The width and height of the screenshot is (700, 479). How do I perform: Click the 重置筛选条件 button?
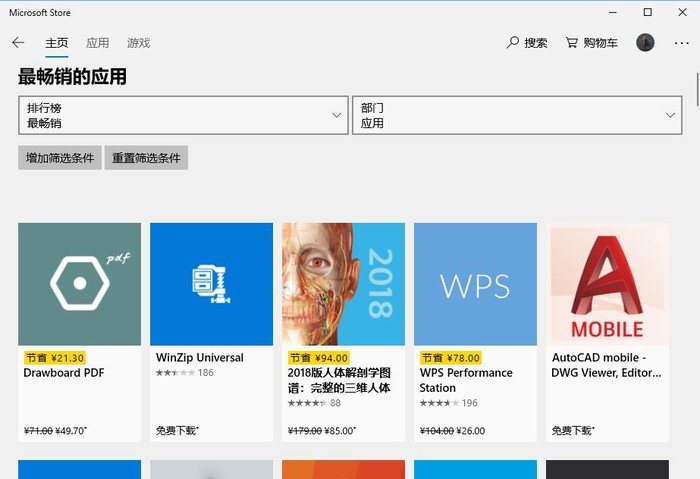pos(146,158)
